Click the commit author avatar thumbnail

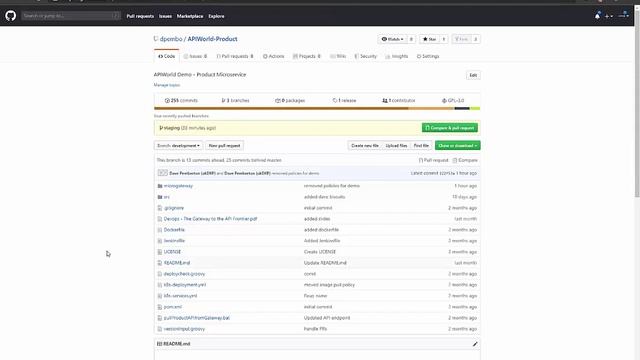(162, 173)
